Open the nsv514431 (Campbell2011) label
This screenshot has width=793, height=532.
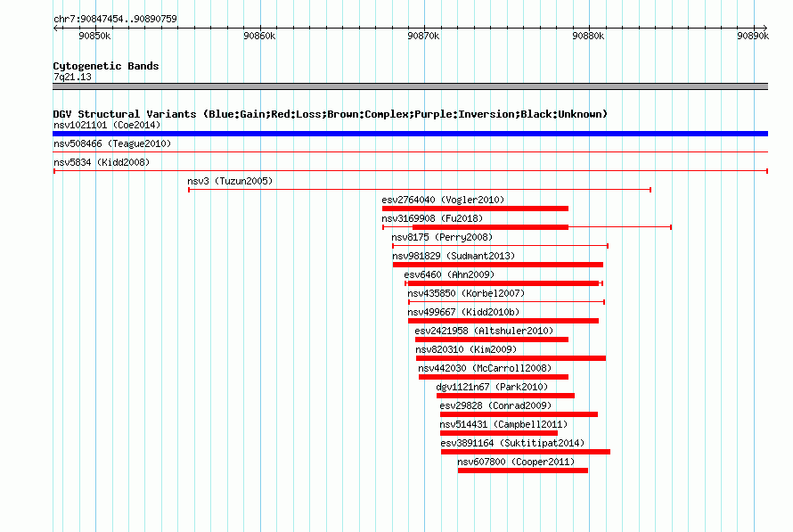coord(503,424)
